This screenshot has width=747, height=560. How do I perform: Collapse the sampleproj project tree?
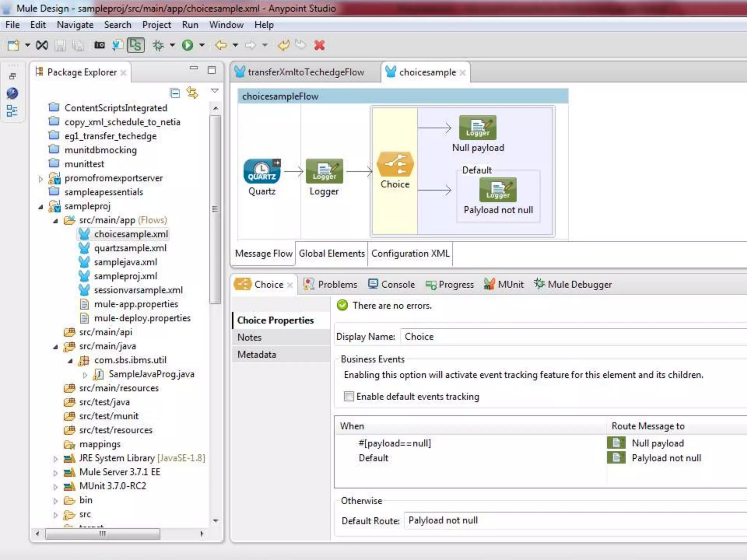click(x=41, y=207)
